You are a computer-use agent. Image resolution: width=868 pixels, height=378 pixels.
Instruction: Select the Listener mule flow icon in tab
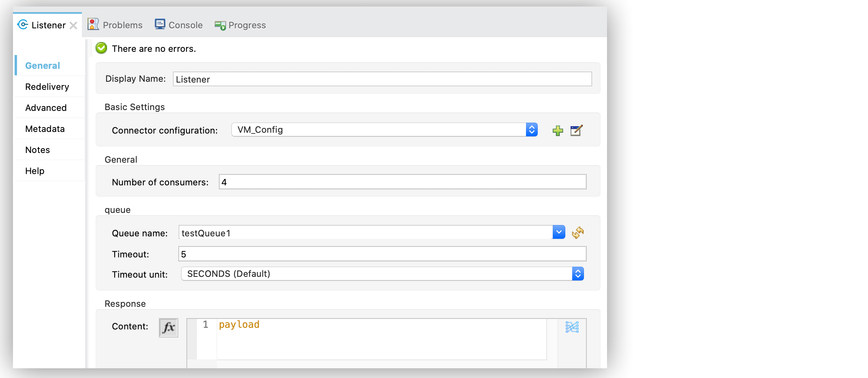point(23,25)
